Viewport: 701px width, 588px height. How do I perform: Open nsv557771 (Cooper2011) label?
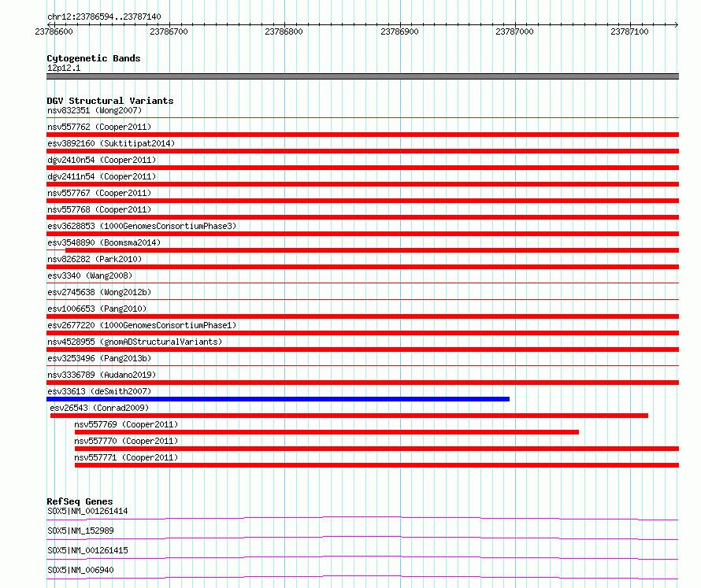tap(126, 457)
